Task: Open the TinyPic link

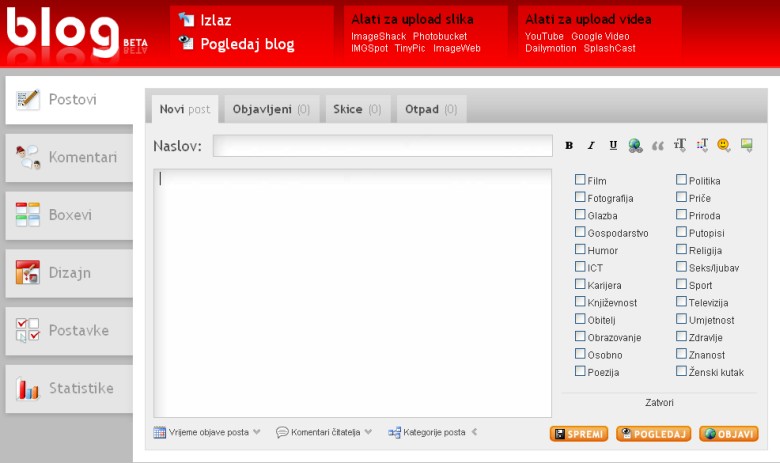Action: [x=410, y=48]
